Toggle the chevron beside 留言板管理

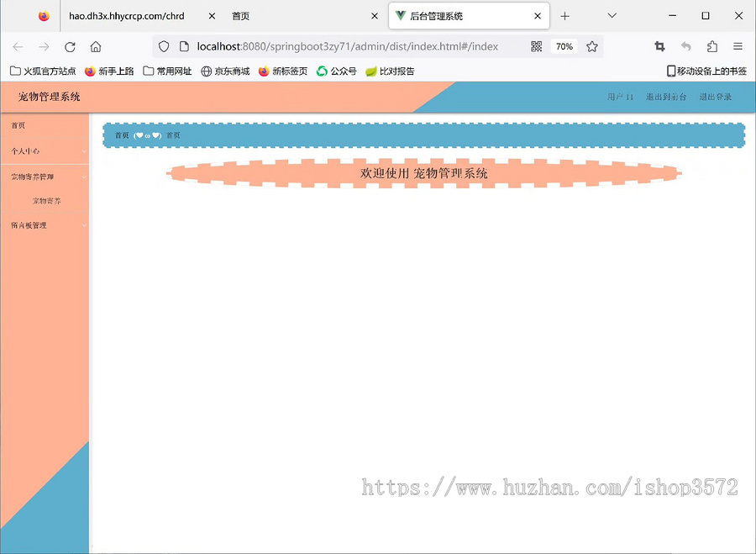pyautogui.click(x=84, y=225)
